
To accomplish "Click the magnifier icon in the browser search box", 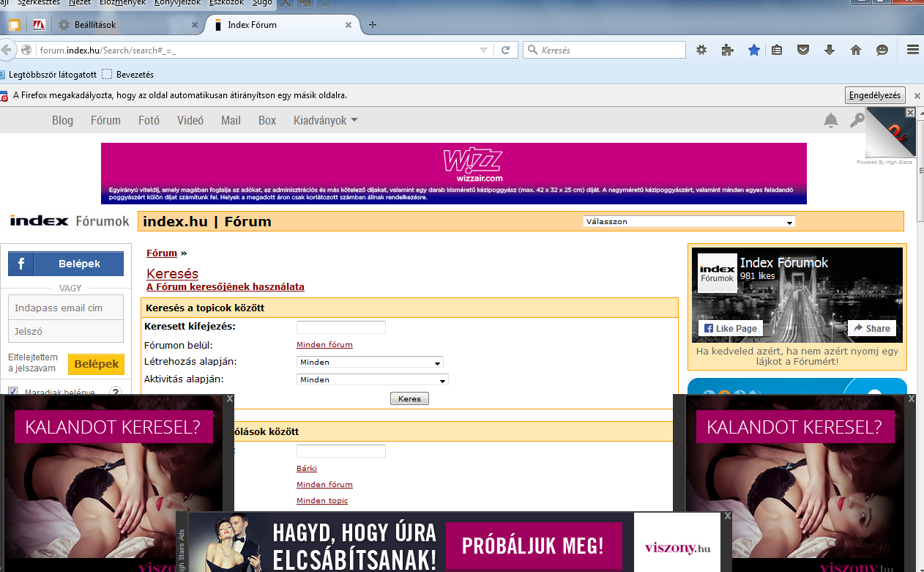I will tap(532, 51).
